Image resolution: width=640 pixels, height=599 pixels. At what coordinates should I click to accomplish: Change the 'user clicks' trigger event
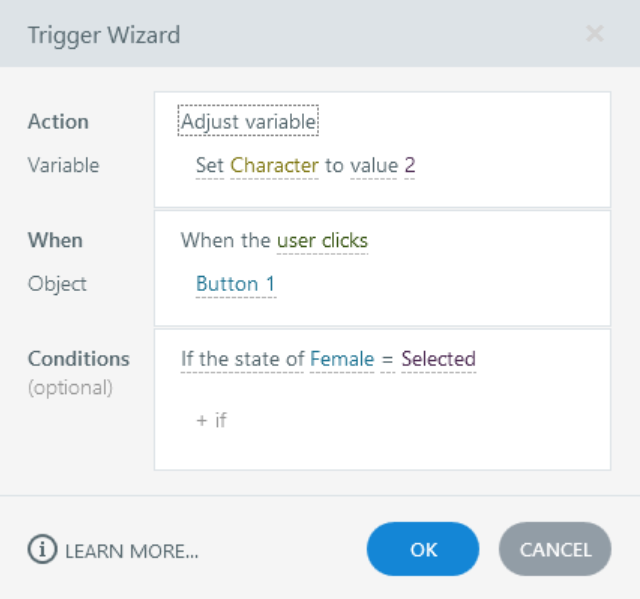322,241
